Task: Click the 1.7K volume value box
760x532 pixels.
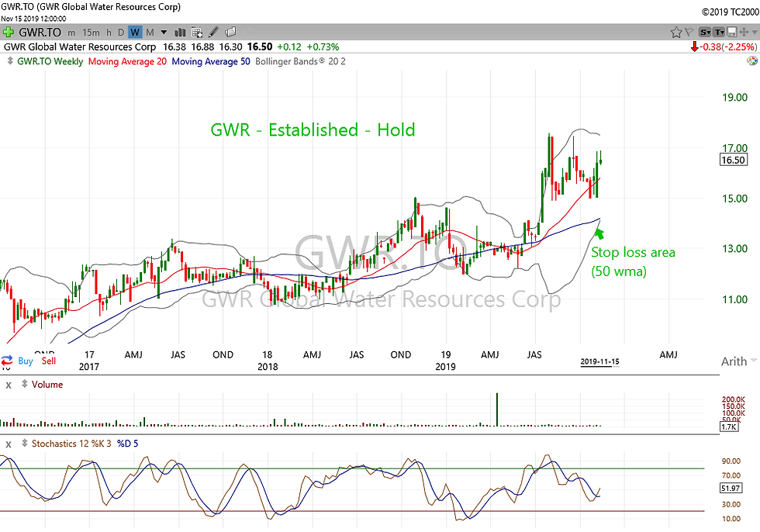Action: 729,427
